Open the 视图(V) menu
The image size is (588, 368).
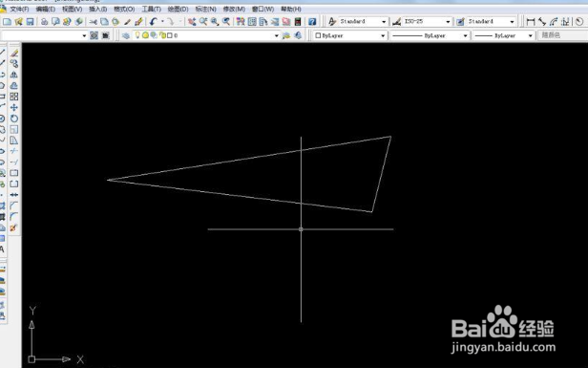[72, 9]
